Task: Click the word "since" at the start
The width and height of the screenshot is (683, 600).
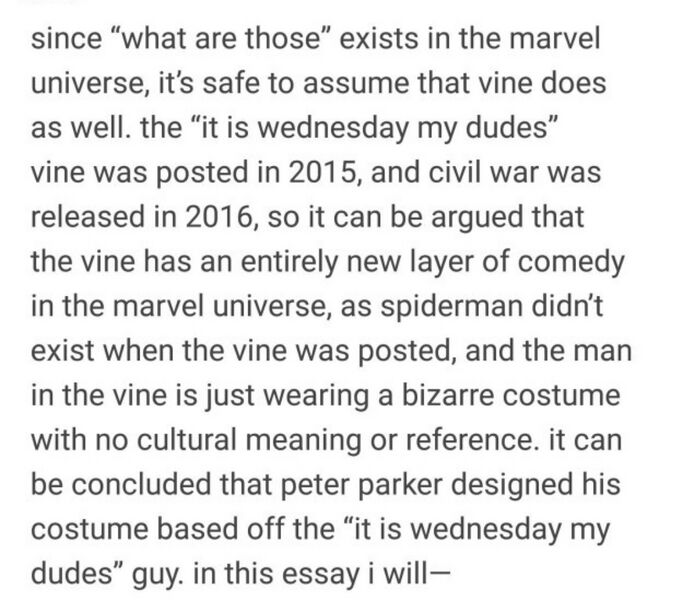Action: click(58, 43)
